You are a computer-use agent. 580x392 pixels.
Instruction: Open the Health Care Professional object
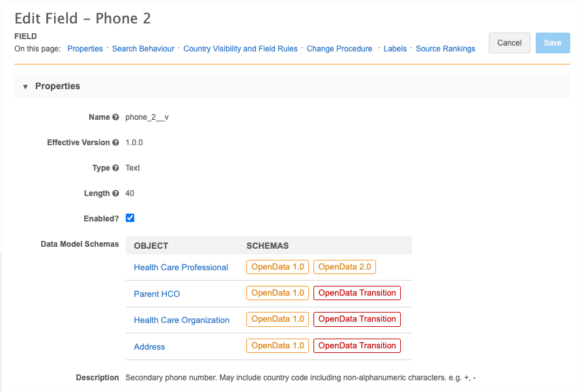pos(181,268)
